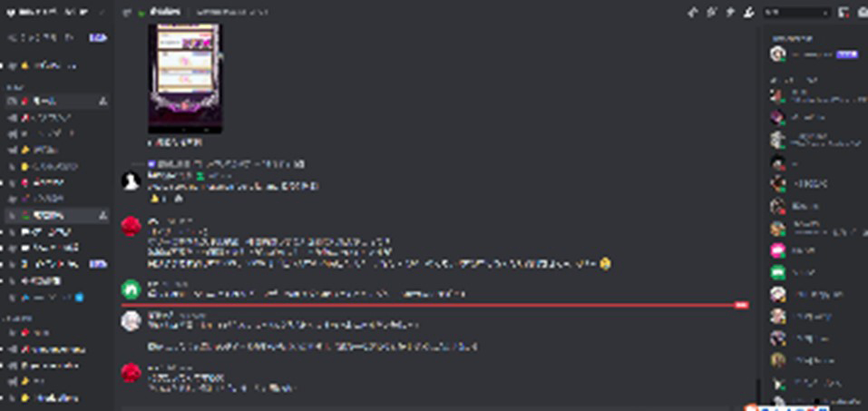Click the white silhouette avatar in chat
This screenshot has height=411, width=868.
pos(131,181)
